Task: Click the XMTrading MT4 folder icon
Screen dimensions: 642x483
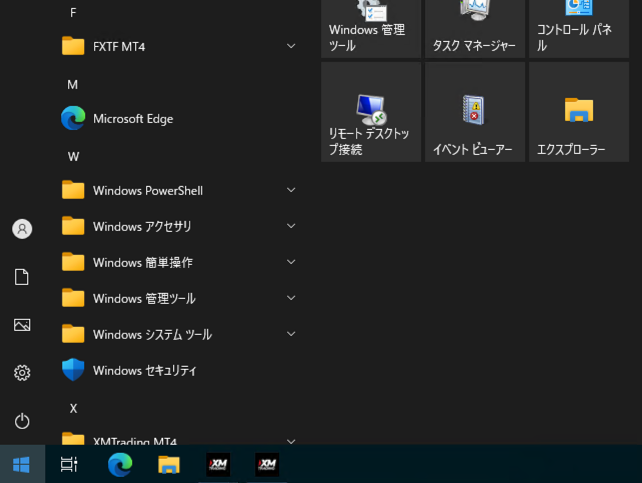Action: (x=73, y=439)
